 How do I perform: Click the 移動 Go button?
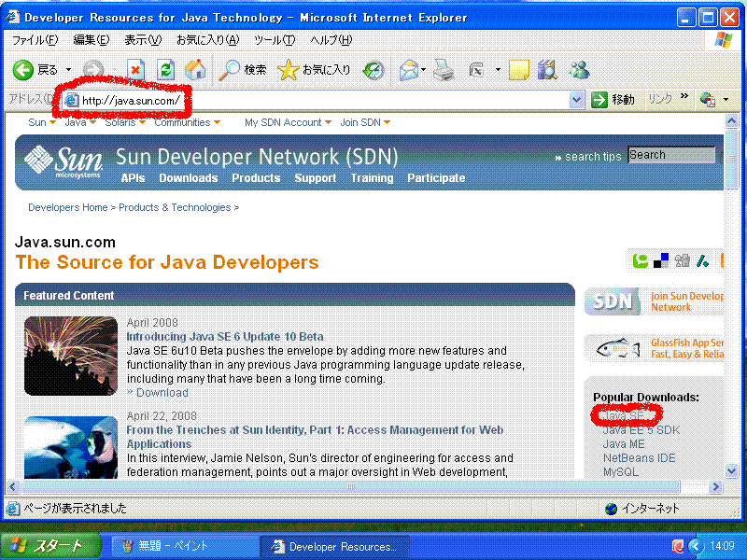pyautogui.click(x=613, y=100)
